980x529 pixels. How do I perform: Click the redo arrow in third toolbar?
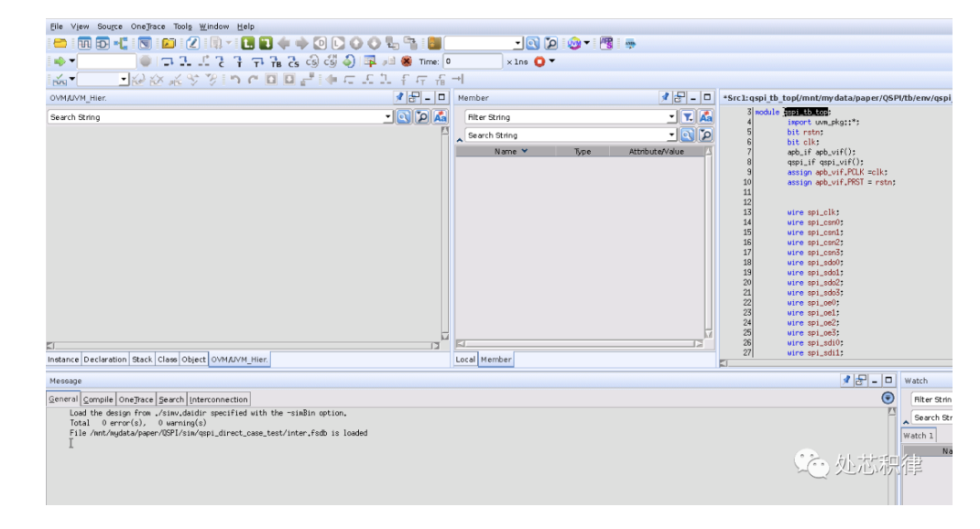coord(253,80)
